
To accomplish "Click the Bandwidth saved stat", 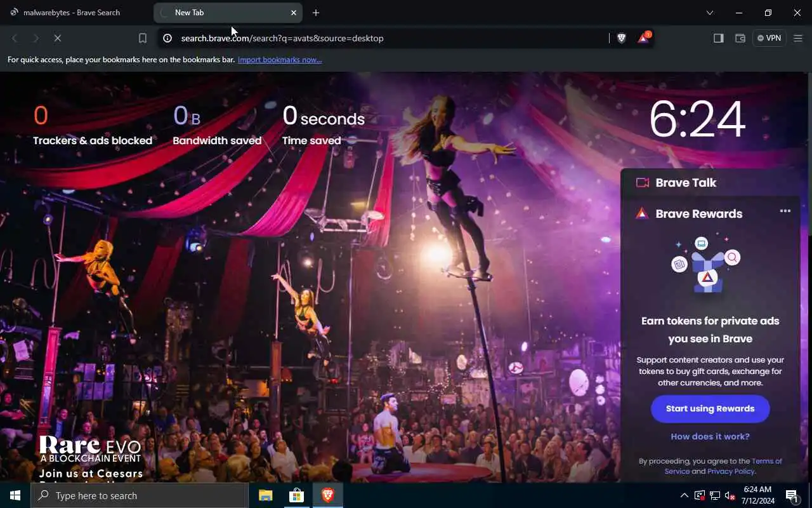I will point(217,125).
